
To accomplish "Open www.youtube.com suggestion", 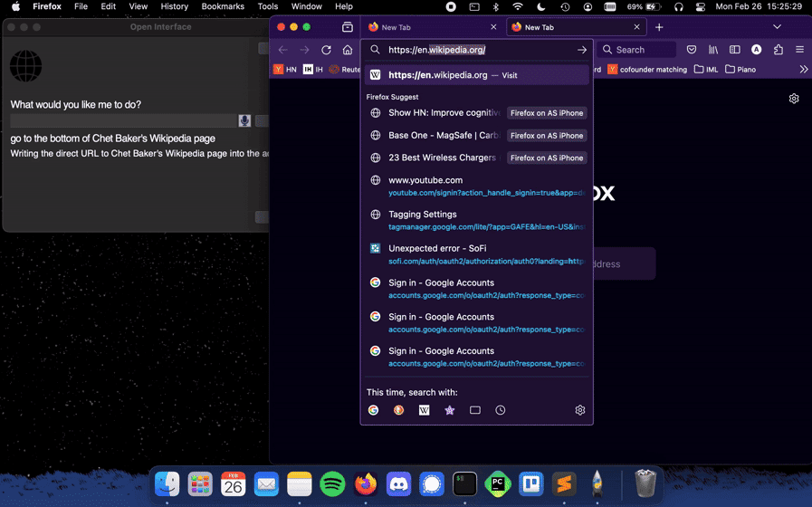I will pos(476,186).
